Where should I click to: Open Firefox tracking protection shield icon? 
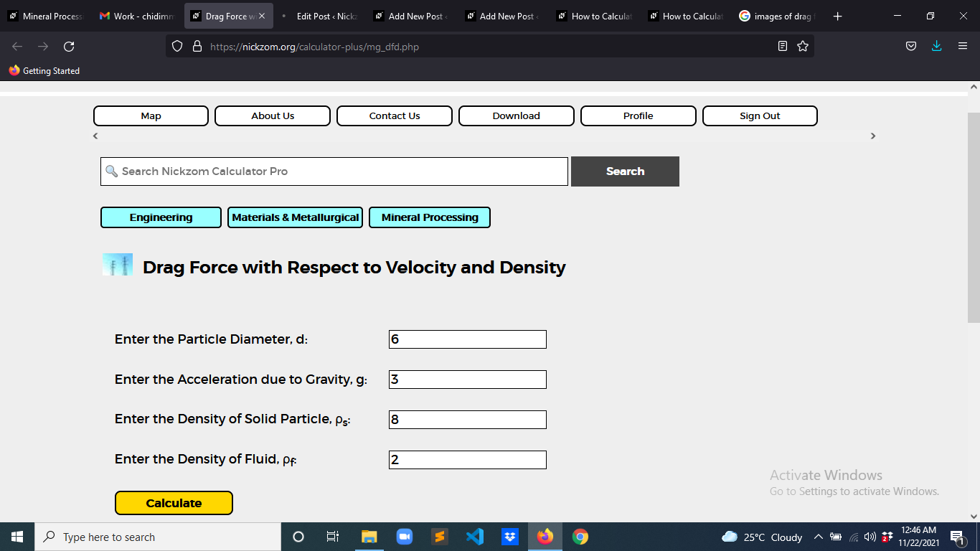[177, 47]
